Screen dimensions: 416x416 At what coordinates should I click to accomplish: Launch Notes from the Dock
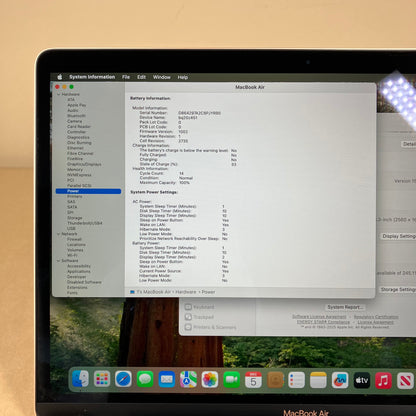coord(318,380)
